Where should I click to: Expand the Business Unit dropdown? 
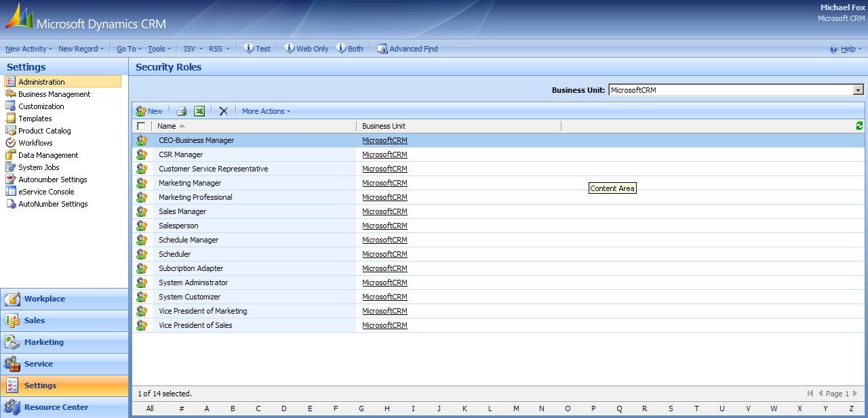click(858, 90)
